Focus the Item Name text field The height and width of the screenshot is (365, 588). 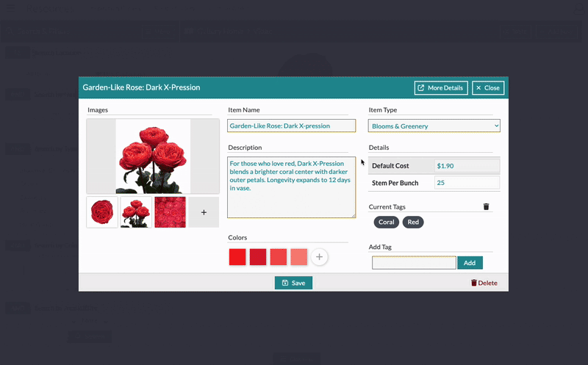pyautogui.click(x=291, y=126)
